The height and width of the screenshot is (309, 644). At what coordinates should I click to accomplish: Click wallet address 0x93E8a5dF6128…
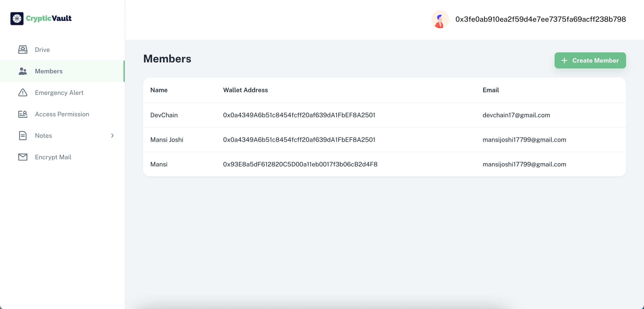[x=300, y=164]
